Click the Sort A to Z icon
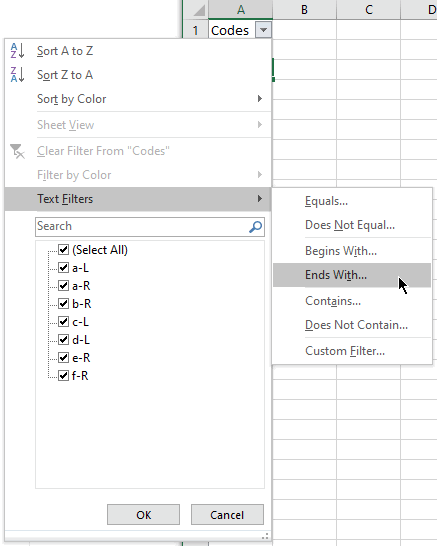Image resolution: width=437 pixels, height=546 pixels. [17, 51]
